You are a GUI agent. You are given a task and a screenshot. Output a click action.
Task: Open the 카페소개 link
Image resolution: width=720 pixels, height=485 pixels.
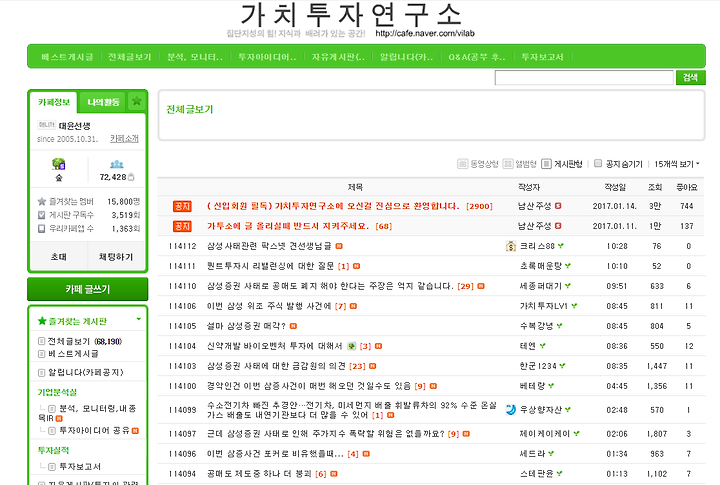(x=124, y=138)
